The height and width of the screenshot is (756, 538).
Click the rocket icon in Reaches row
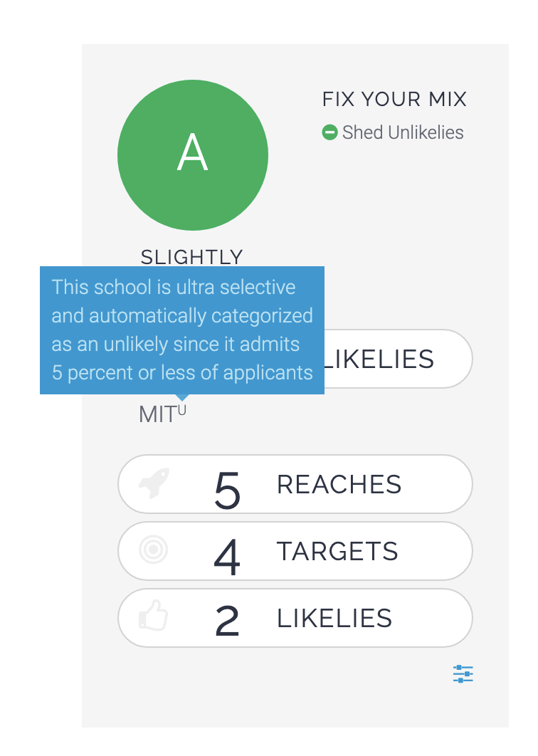click(154, 483)
